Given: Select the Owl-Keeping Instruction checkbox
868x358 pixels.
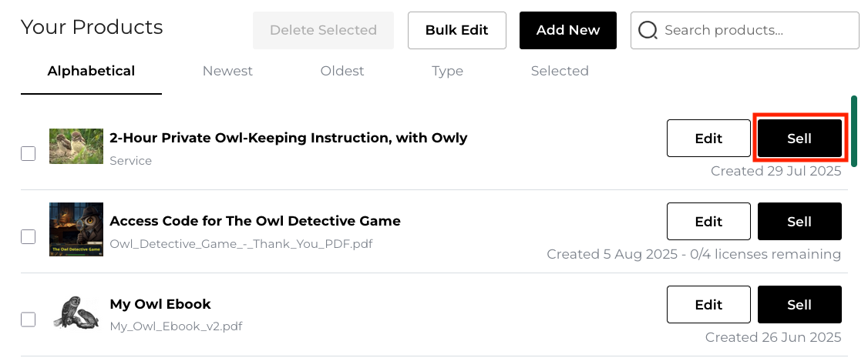Looking at the screenshot, I should click(x=28, y=153).
